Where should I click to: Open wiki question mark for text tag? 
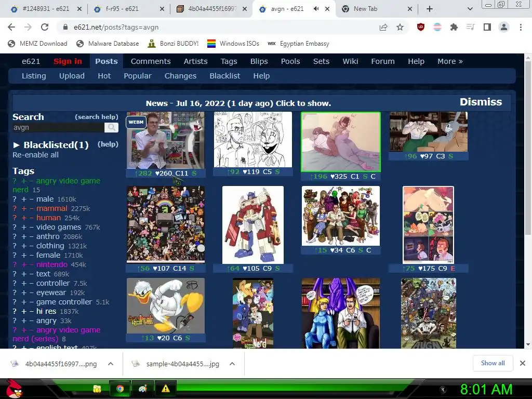15,274
